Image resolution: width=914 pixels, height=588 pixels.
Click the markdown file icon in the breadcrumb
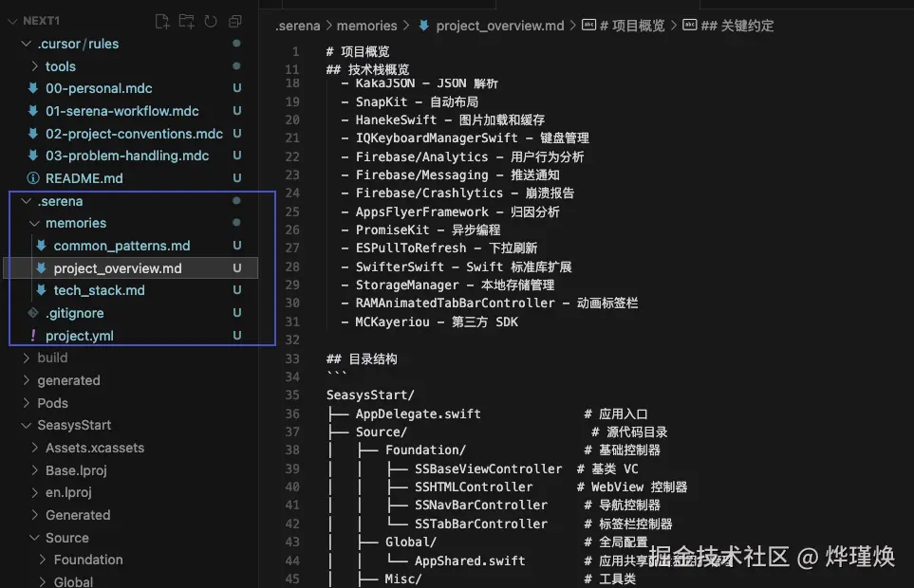coord(423,25)
